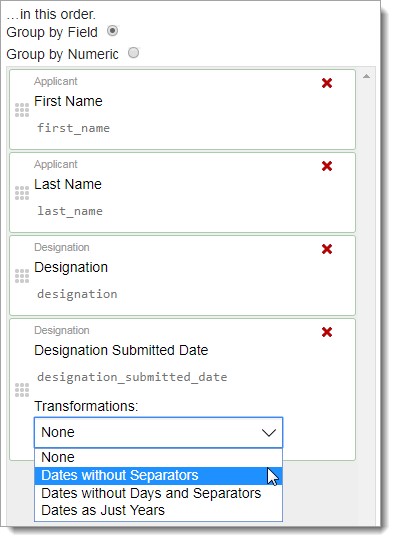This screenshot has height=542, width=396.
Task: Click the designation code label
Action: coord(77,294)
